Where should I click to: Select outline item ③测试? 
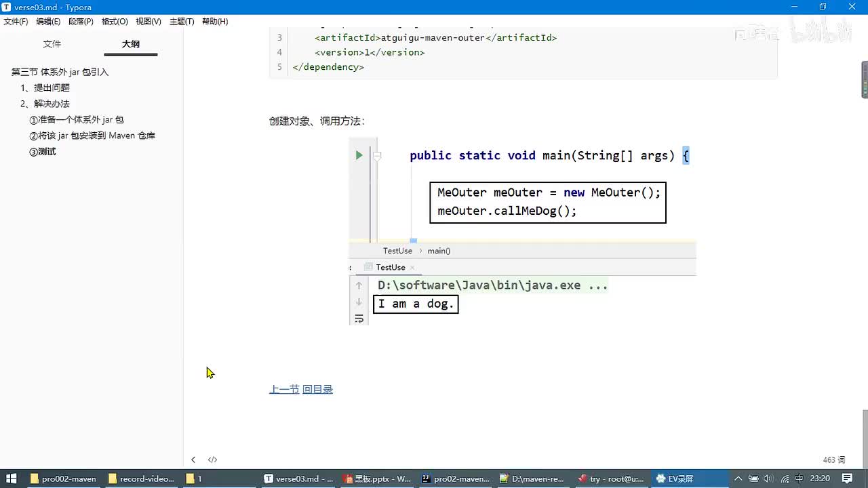(x=42, y=152)
